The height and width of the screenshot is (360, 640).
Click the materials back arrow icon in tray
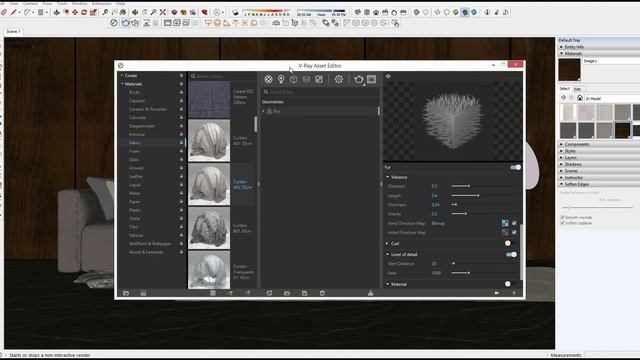point(563,98)
